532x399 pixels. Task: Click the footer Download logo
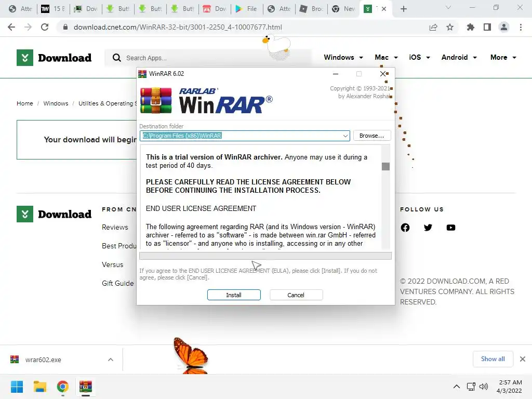[54, 214]
